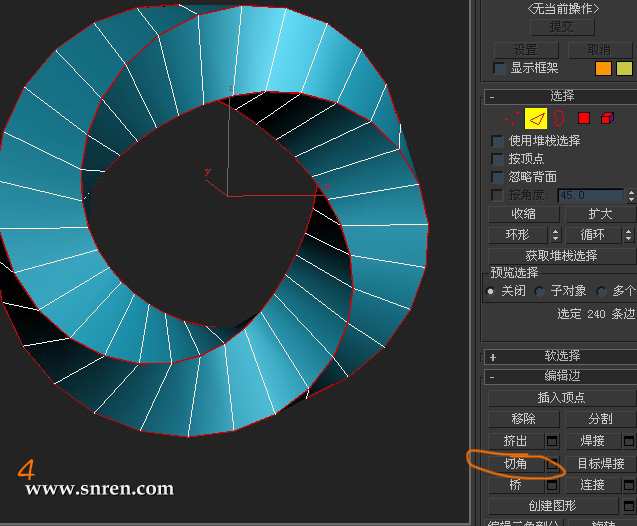Open settings box next to 桥 (Bridge)

(x=552, y=485)
